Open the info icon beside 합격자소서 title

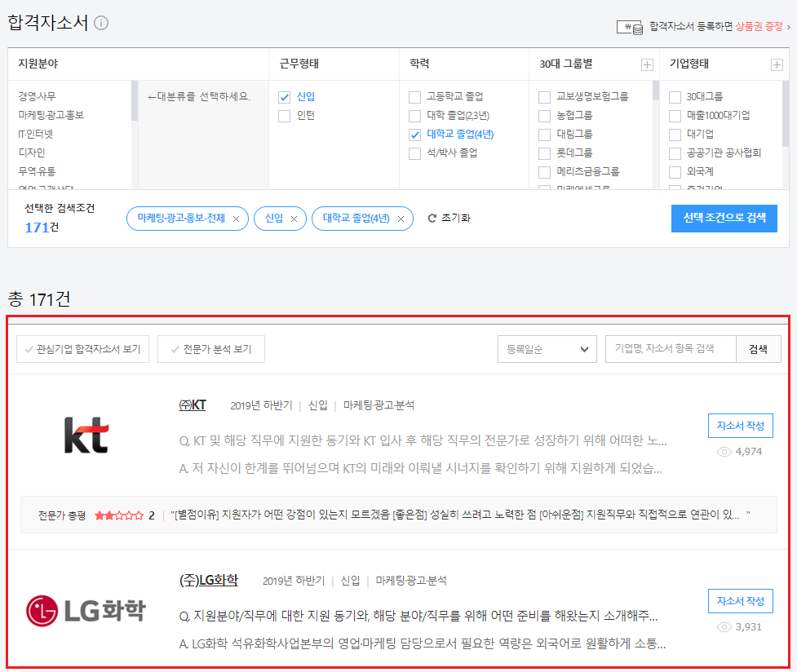coord(101,24)
